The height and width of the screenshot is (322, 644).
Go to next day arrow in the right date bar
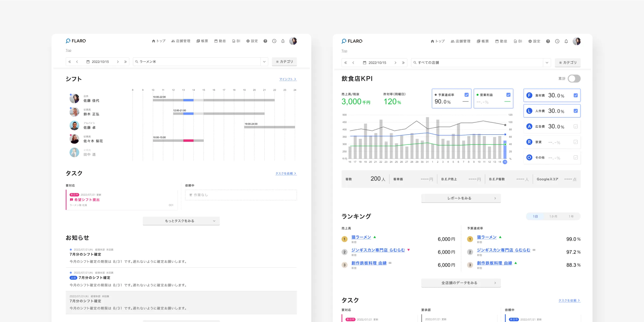(395, 63)
